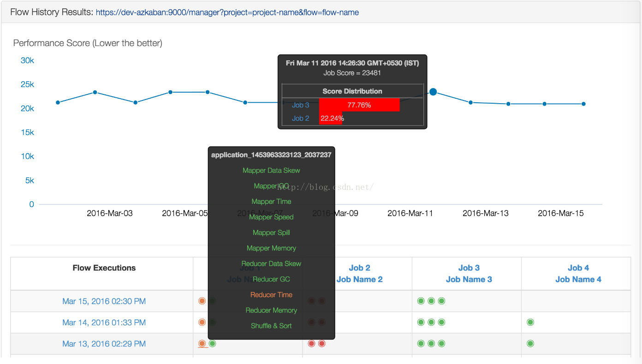Click orange Job 1 status dot, Mar 15 row

pyautogui.click(x=202, y=301)
